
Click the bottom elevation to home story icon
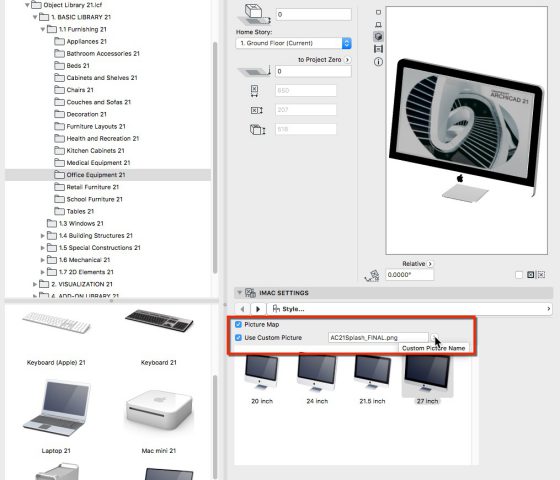253,14
